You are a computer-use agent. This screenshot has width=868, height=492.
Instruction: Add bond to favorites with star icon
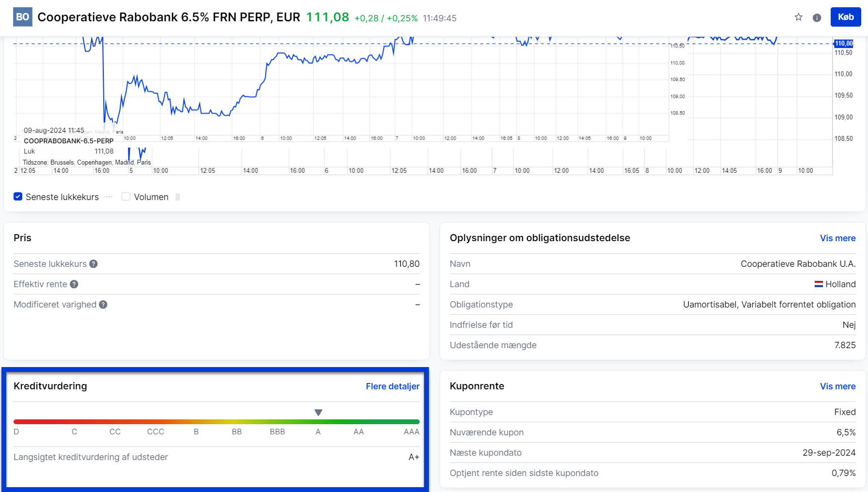coord(799,17)
